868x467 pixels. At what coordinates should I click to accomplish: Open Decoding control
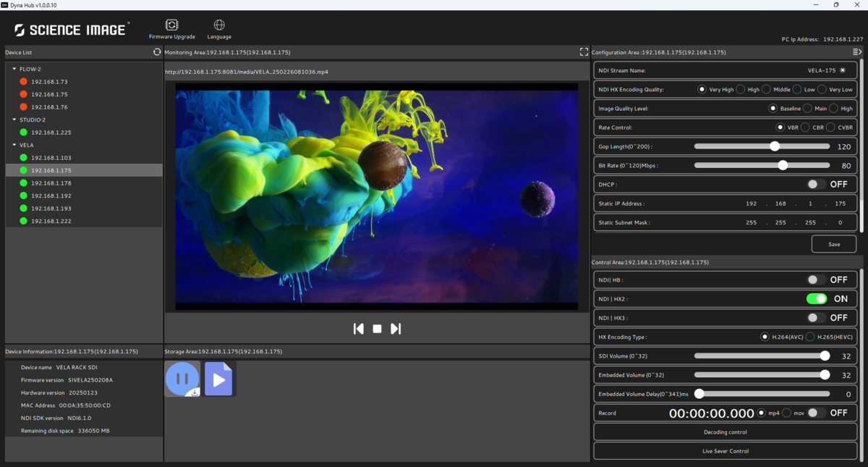(726, 432)
